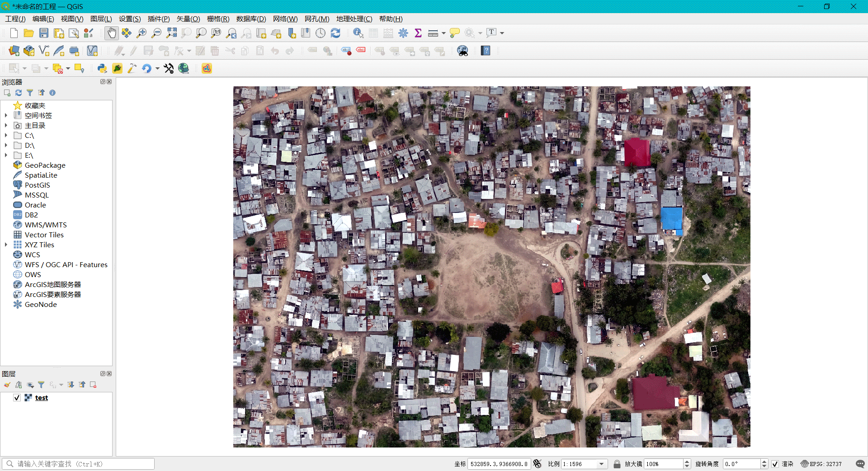The width and height of the screenshot is (868, 471).
Task: Toggle visibility checkbox of test layer
Action: point(17,398)
